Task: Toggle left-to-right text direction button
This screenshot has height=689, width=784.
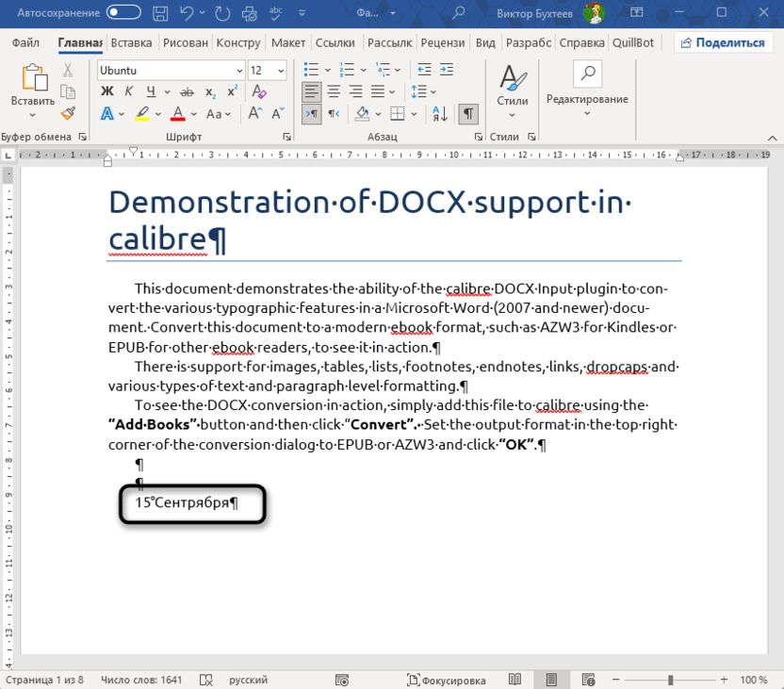Action: [x=311, y=114]
